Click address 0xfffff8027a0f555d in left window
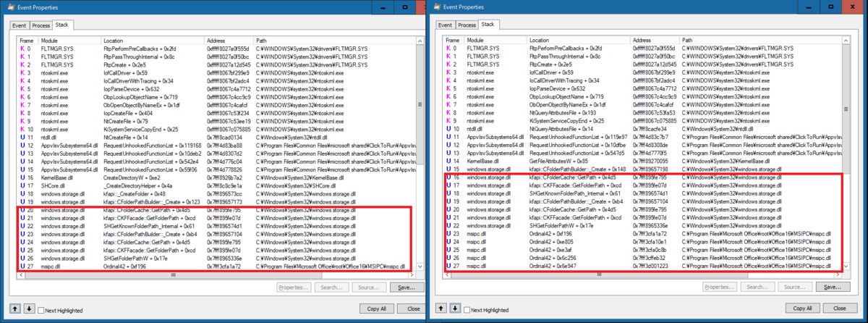 (x=229, y=49)
